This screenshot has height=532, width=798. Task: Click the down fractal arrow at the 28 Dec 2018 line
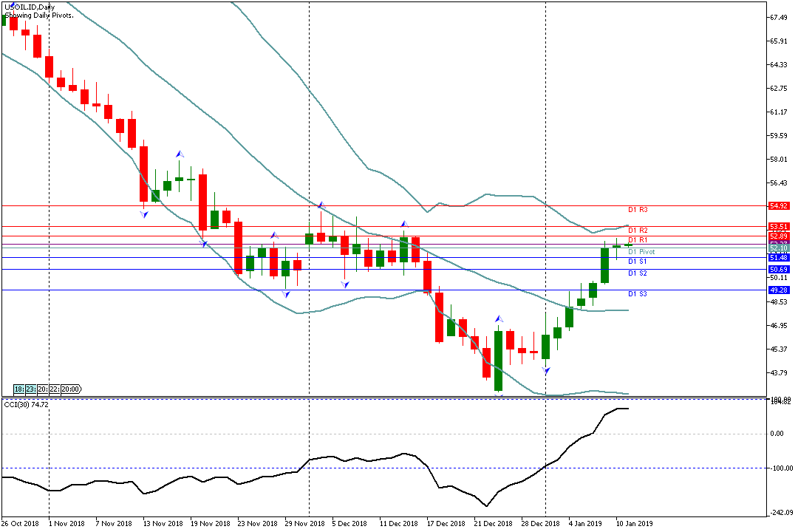[546, 371]
